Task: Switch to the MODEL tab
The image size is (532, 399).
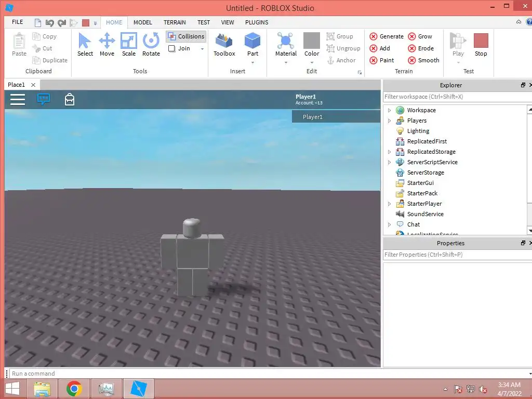Action: 142,22
